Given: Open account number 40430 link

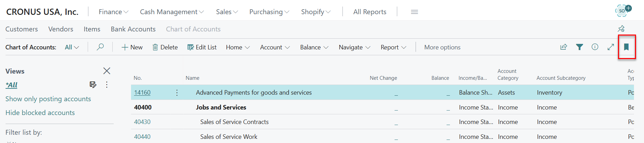Looking at the screenshot, I should point(142,122).
